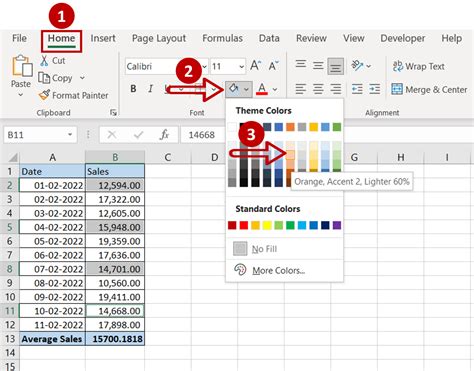This screenshot has height=371, width=474.
Task: Open the Help tab
Action: pyautogui.click(x=452, y=38)
